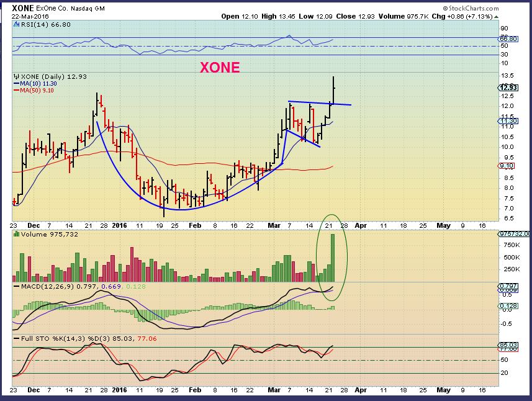Click the 11.30 moving average tag on right axis

pos(508,121)
